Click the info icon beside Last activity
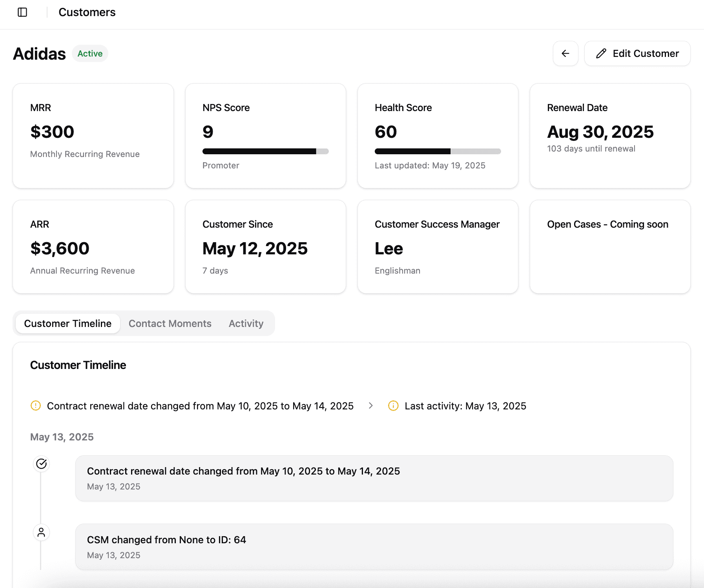 tap(393, 405)
